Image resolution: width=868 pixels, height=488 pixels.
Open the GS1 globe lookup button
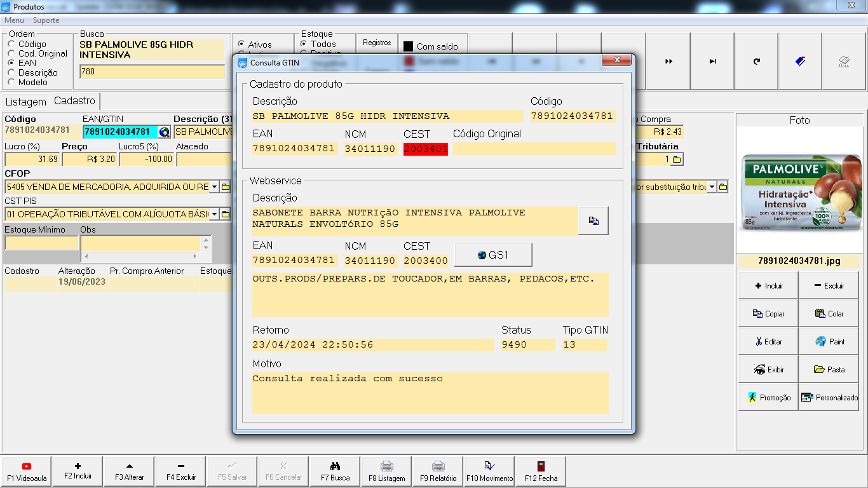(493, 255)
